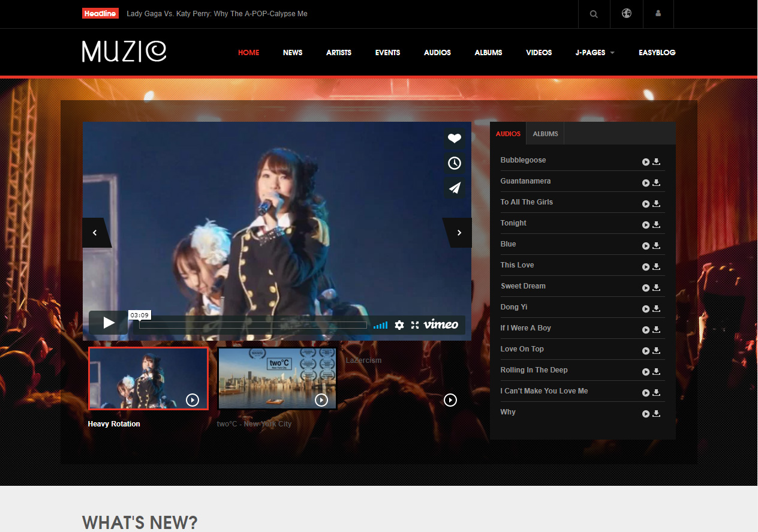Click the search icon in top bar
758x532 pixels.
[594, 14]
